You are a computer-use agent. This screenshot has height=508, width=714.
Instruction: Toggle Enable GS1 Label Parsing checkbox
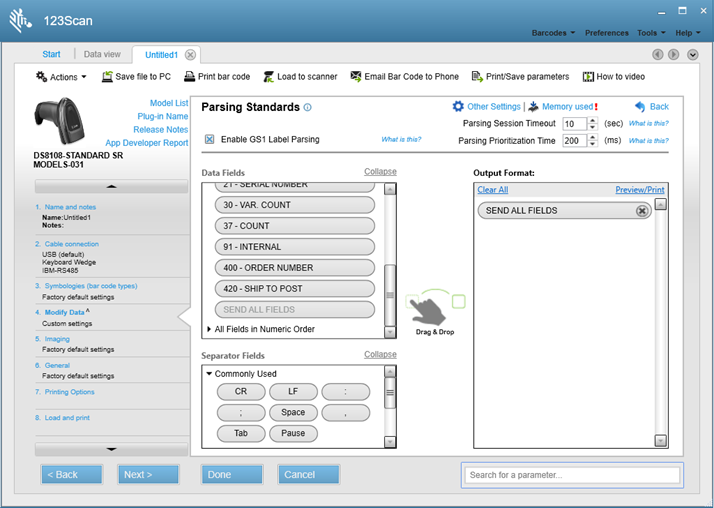[x=210, y=140]
